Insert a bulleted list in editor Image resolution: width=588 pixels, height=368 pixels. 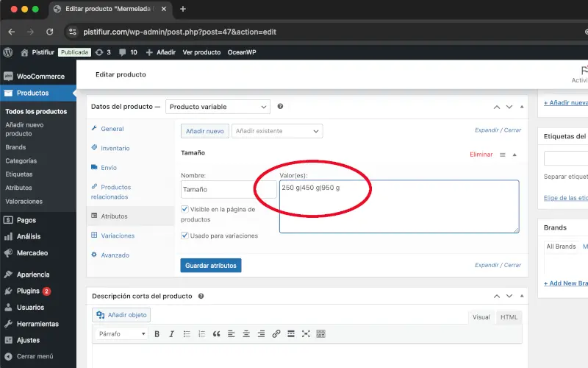187,334
